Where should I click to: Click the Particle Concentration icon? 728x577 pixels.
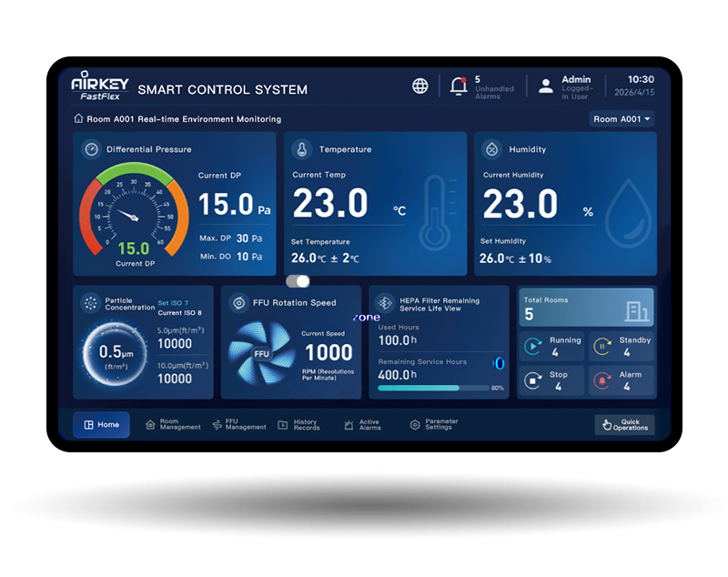coord(90,304)
